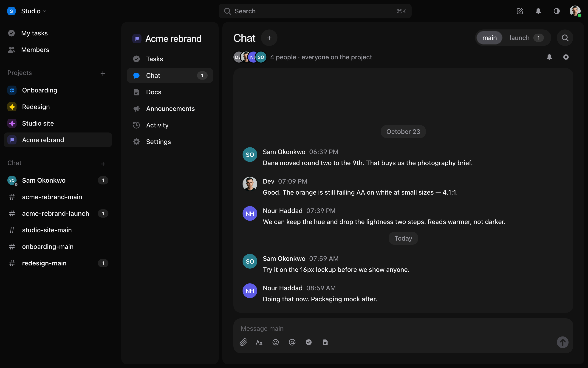The width and height of the screenshot is (588, 368).
Task: Open the compose new message icon
Action: tap(520, 11)
